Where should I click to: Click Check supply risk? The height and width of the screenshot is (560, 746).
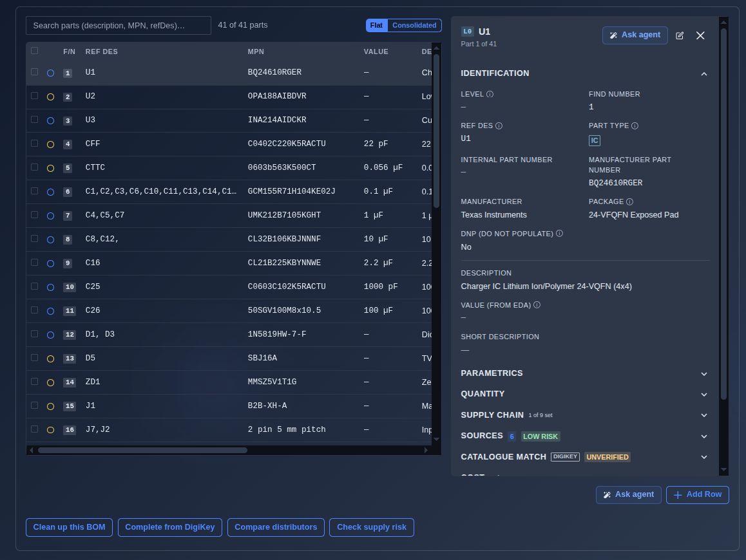(x=372, y=527)
